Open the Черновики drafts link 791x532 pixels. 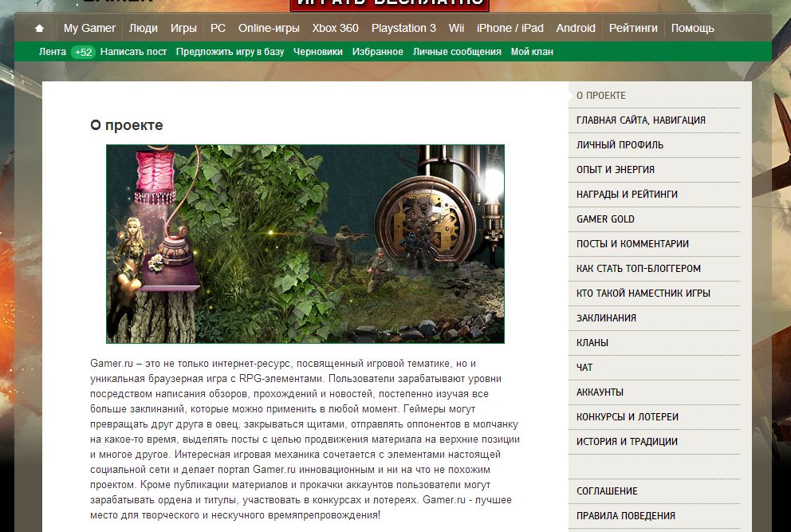pyautogui.click(x=318, y=52)
